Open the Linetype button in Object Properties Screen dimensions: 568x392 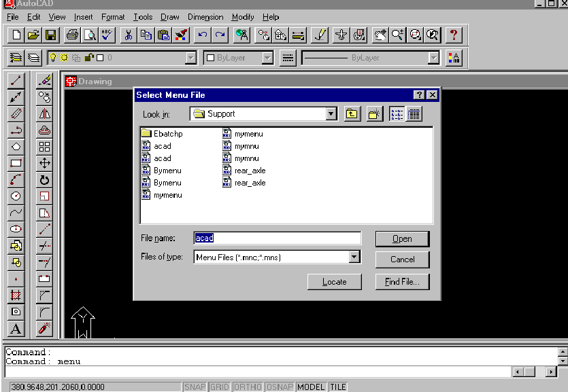click(288, 58)
